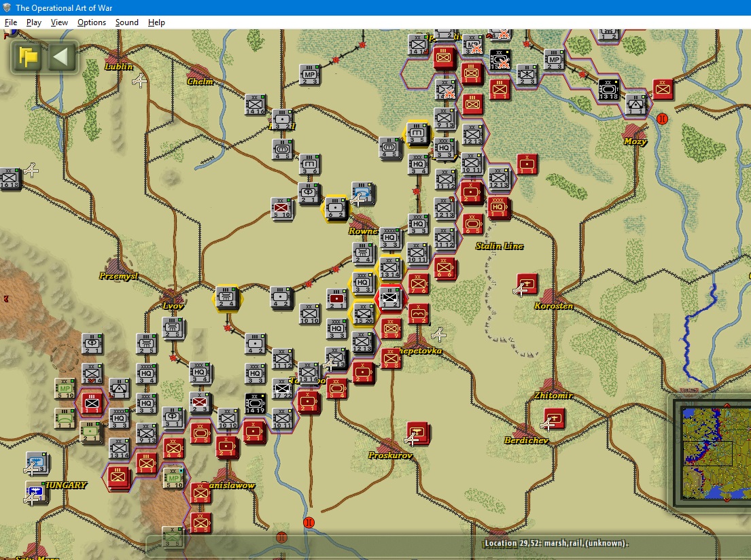Click the yellow flags button

tap(28, 56)
